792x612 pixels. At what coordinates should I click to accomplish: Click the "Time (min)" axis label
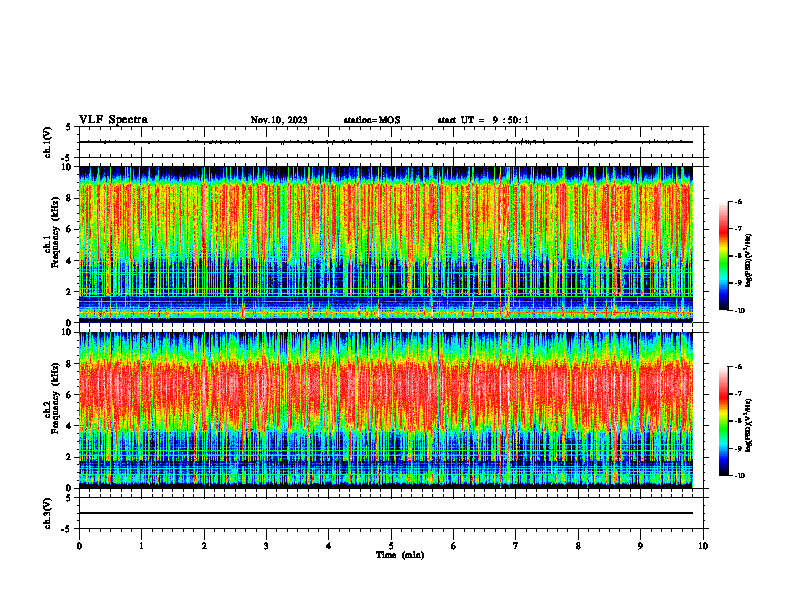tap(400, 555)
